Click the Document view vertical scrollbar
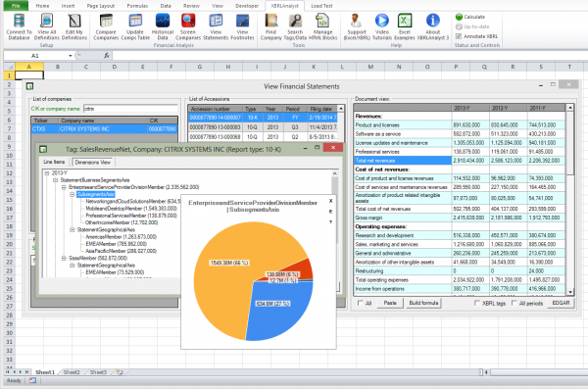This screenshot has width=588, height=389. (569, 199)
